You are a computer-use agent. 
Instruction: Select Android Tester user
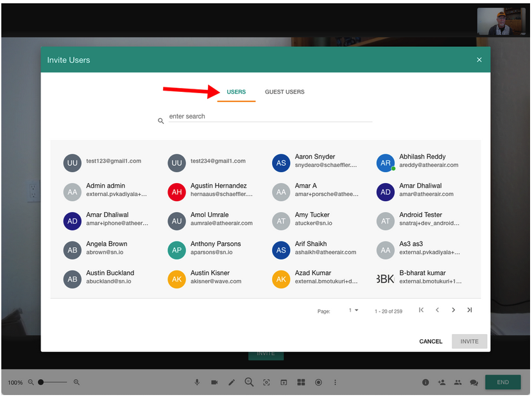click(x=418, y=221)
